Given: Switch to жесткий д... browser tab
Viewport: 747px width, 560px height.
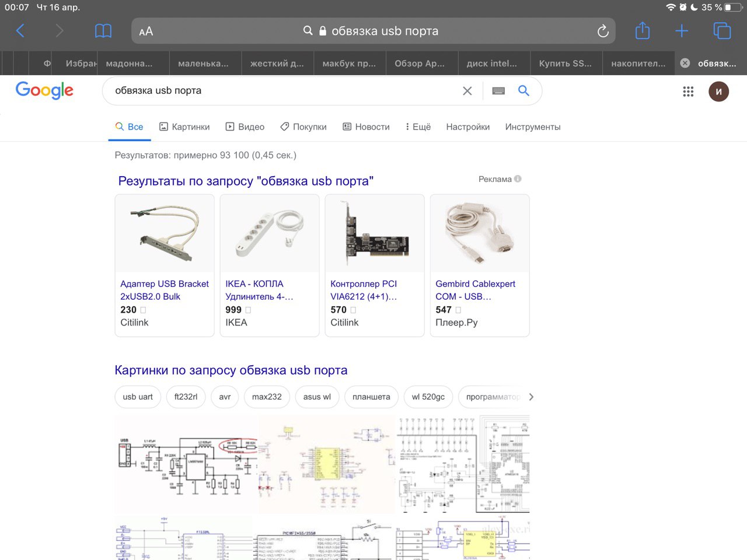Looking at the screenshot, I should click(278, 63).
